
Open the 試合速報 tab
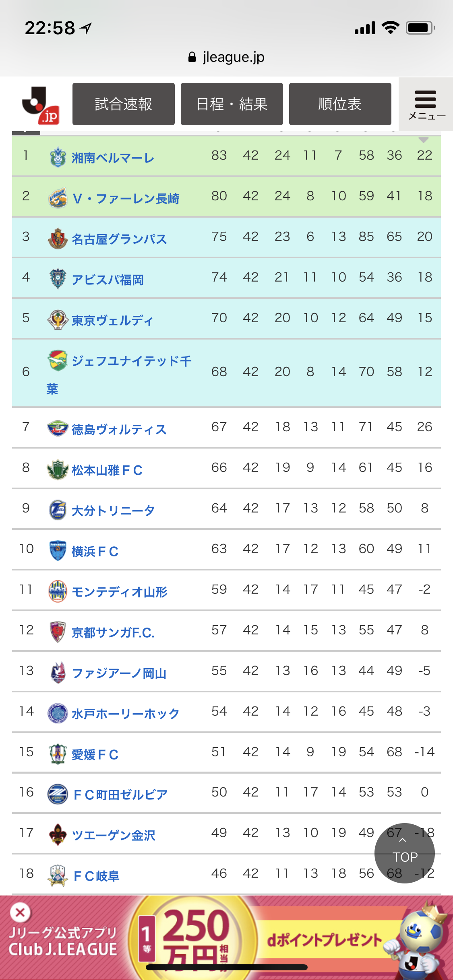click(x=124, y=104)
